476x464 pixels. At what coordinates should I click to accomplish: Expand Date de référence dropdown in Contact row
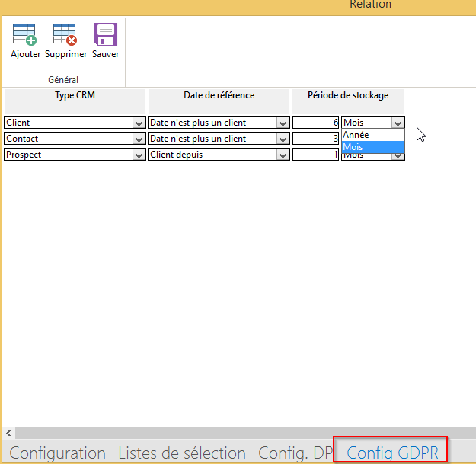[x=283, y=139]
